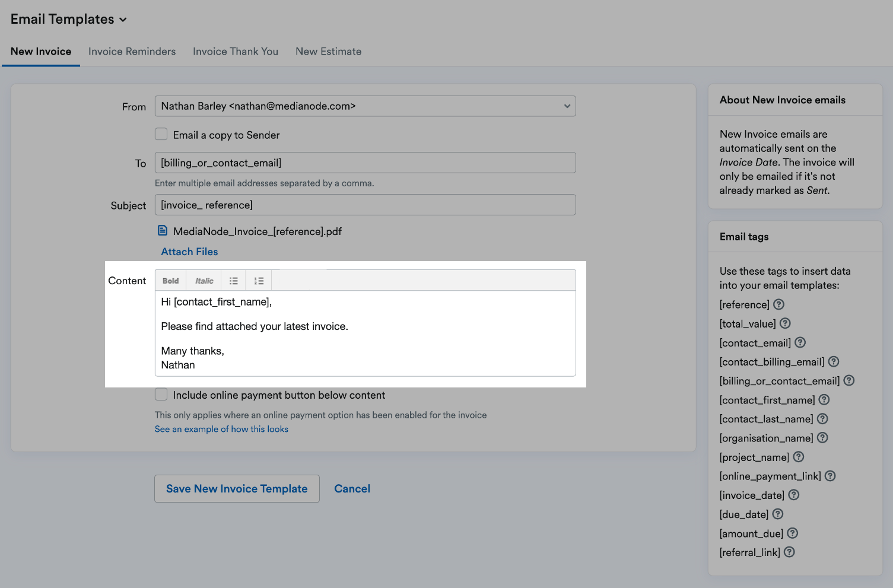
Task: Click the Attach Files link
Action: click(x=189, y=252)
